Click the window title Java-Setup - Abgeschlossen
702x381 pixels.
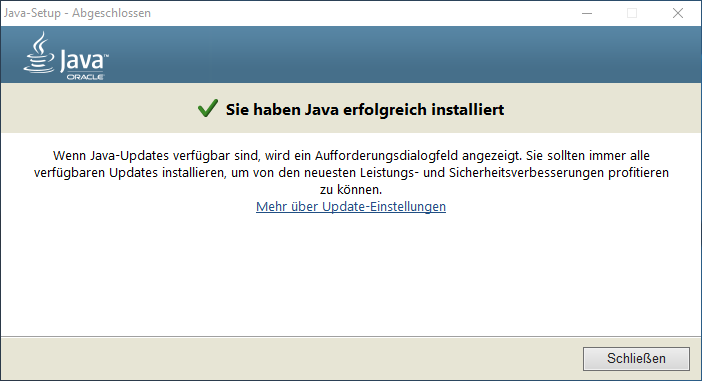click(77, 13)
